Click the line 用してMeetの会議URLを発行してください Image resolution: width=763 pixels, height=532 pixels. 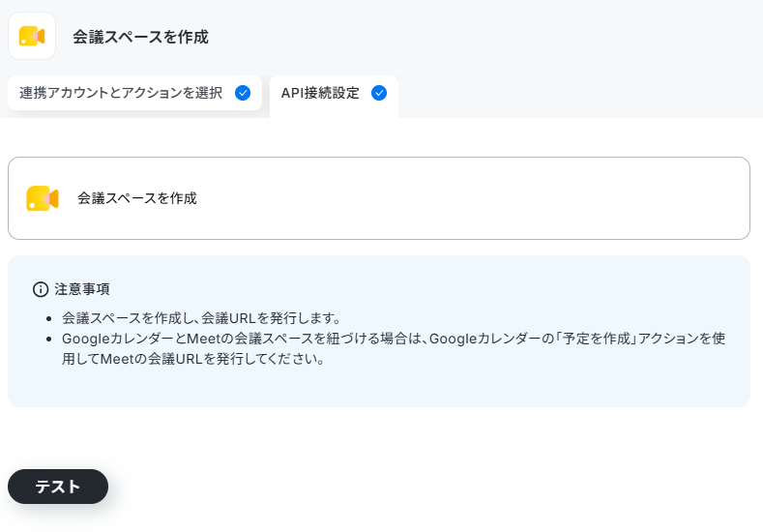click(192, 359)
